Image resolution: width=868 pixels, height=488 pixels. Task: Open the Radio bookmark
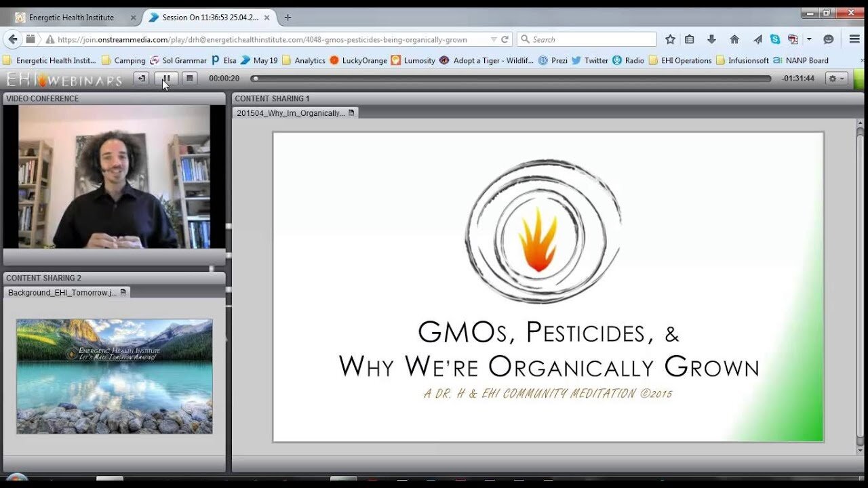pyautogui.click(x=629, y=60)
